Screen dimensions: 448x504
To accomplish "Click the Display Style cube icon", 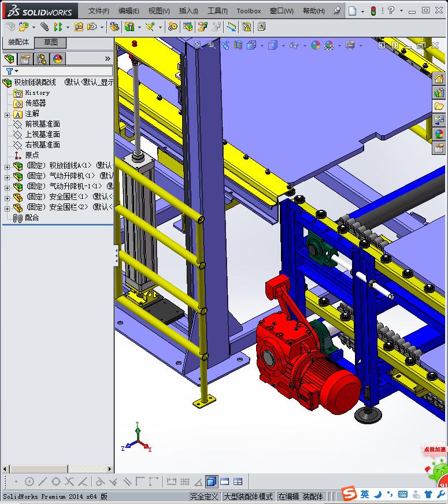I will (272, 45).
